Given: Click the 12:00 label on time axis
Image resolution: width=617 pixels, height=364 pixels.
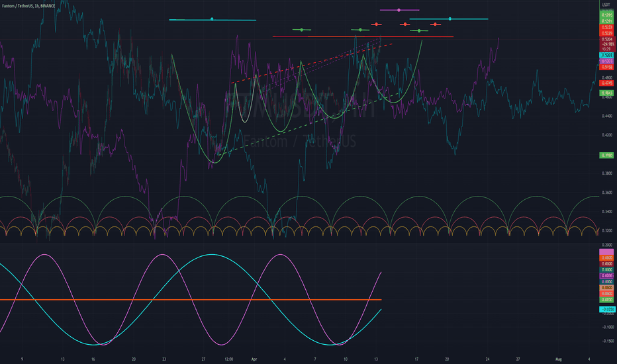Looking at the screenshot, I should 228,359.
